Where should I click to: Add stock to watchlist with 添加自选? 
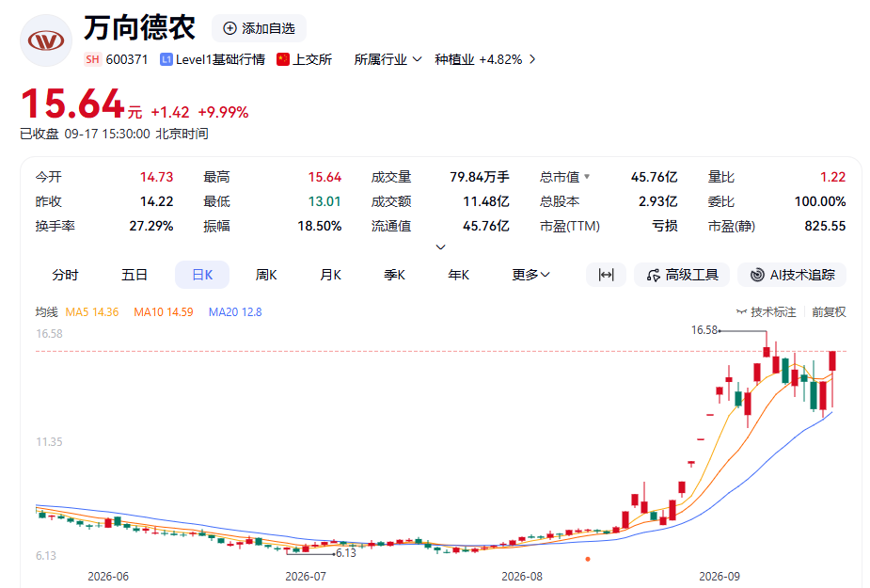point(259,28)
